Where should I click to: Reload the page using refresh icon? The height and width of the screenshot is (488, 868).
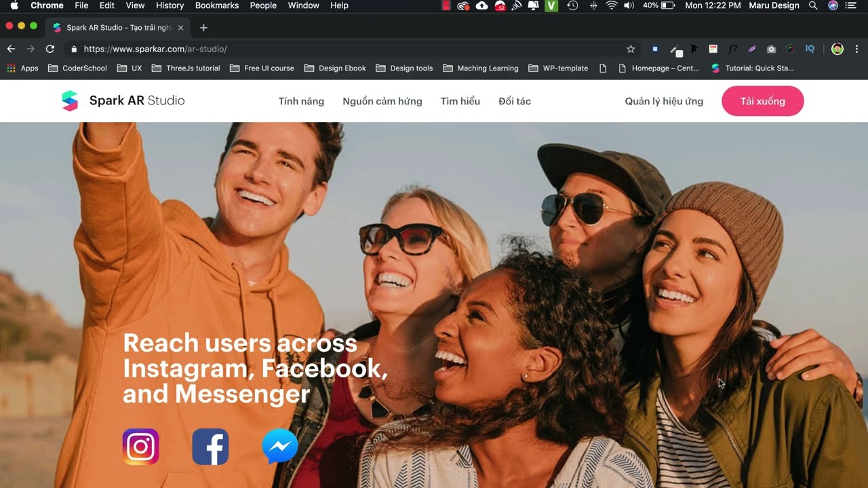[x=50, y=49]
